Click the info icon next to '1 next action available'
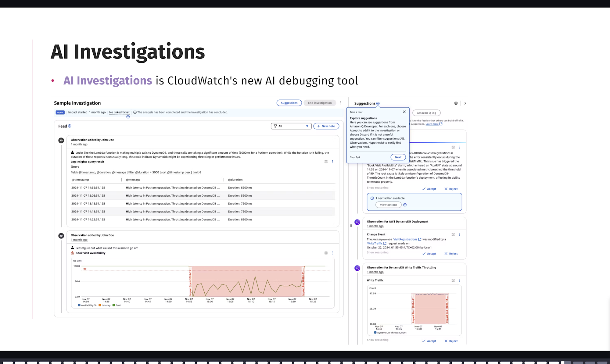Screen dimensions: 610x364 click(x=372, y=198)
